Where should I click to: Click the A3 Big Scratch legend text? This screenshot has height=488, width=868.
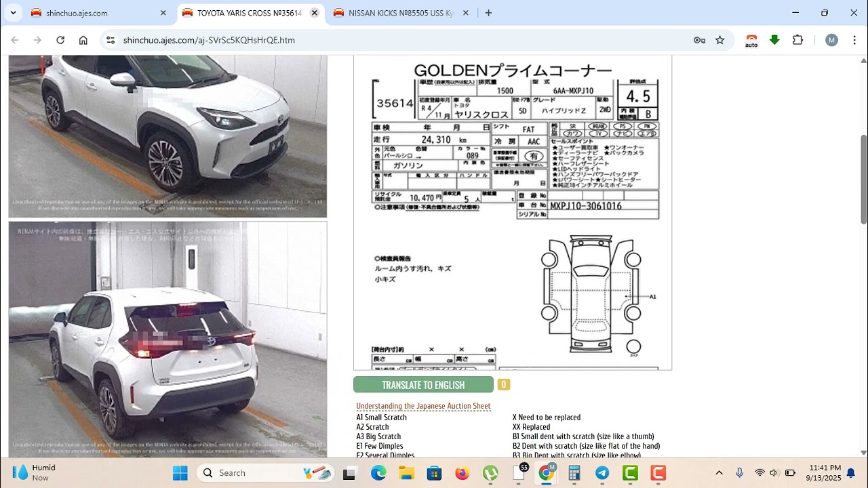(378, 436)
